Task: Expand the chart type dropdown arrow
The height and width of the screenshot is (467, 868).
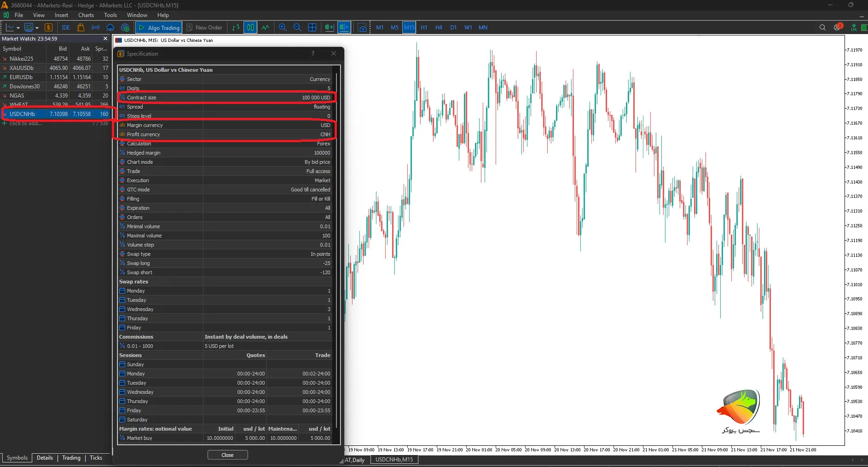Action: coord(18,28)
